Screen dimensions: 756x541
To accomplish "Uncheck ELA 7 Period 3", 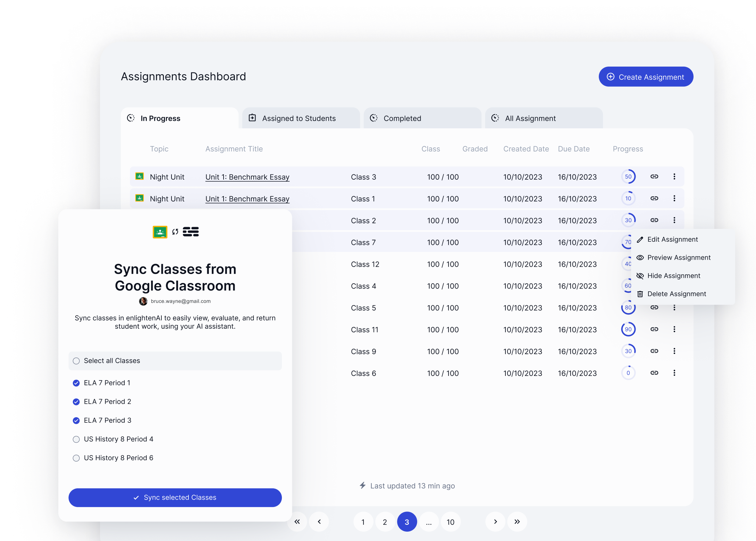I will pos(76,420).
